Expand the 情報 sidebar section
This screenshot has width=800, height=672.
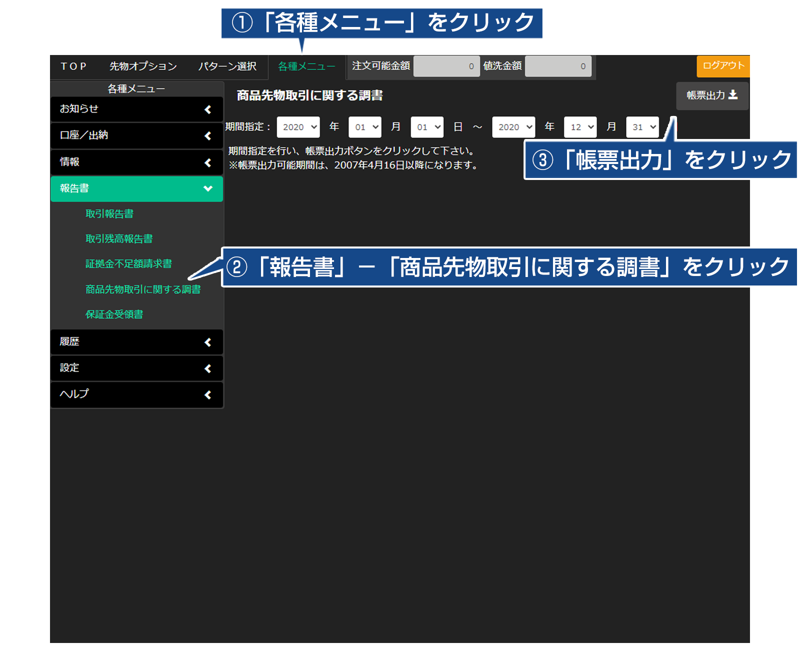click(136, 162)
